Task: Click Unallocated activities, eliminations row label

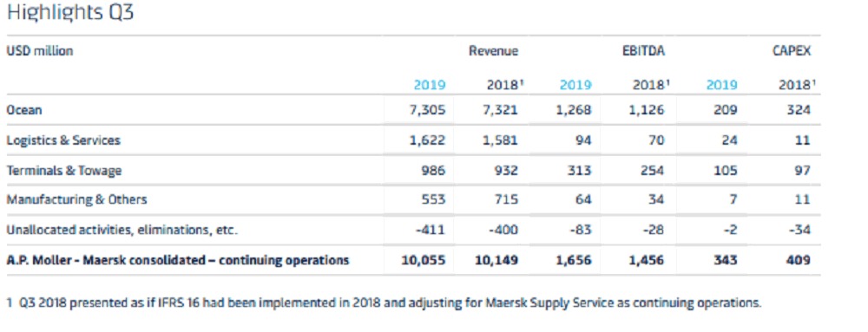Action: 122,230
